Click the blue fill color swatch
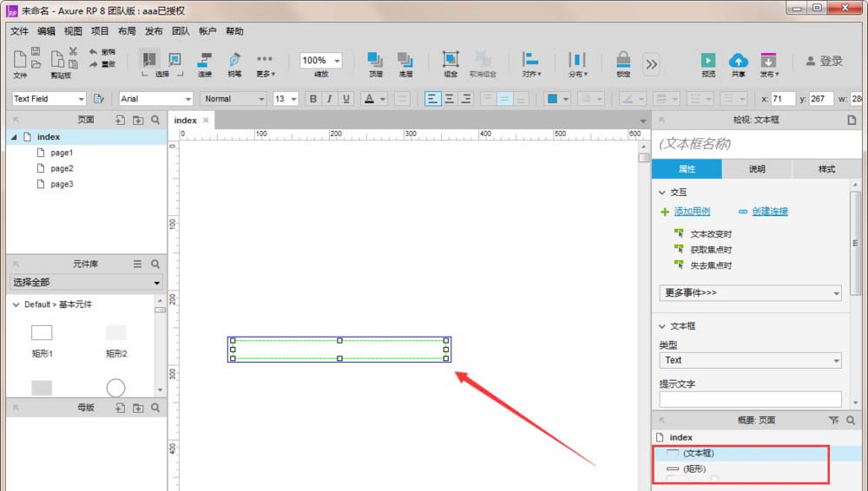 click(552, 99)
